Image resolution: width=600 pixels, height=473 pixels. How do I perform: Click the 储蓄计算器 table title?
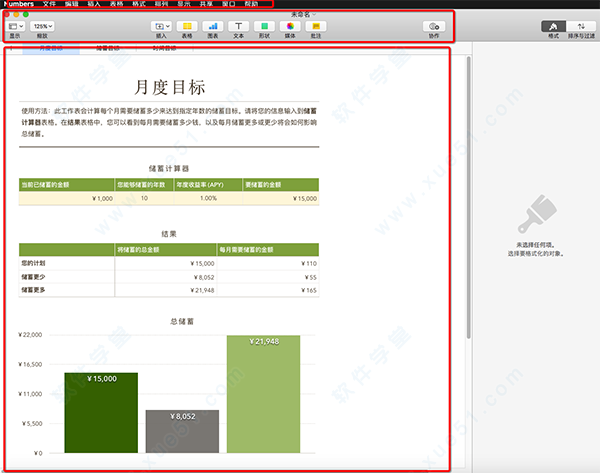pos(169,168)
